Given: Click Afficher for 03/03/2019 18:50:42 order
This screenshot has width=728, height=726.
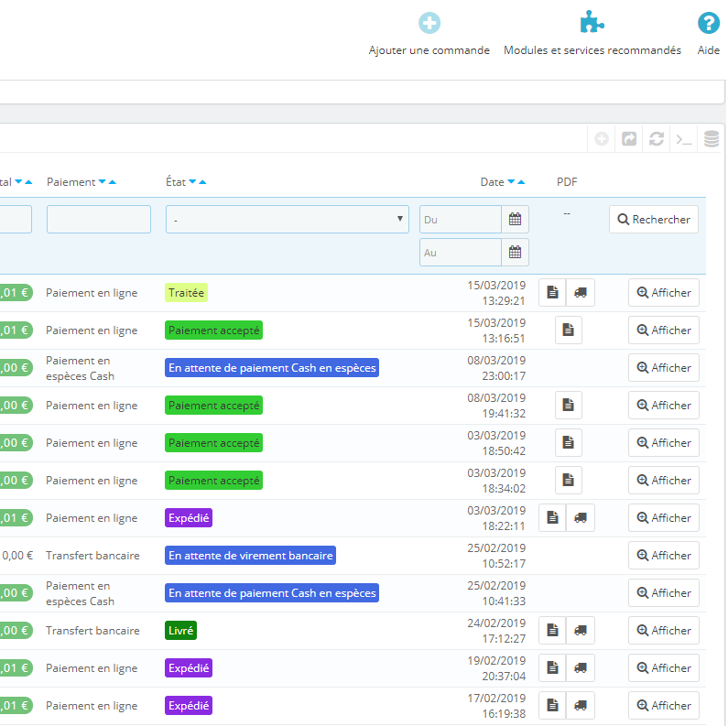Looking at the screenshot, I should 664,443.
